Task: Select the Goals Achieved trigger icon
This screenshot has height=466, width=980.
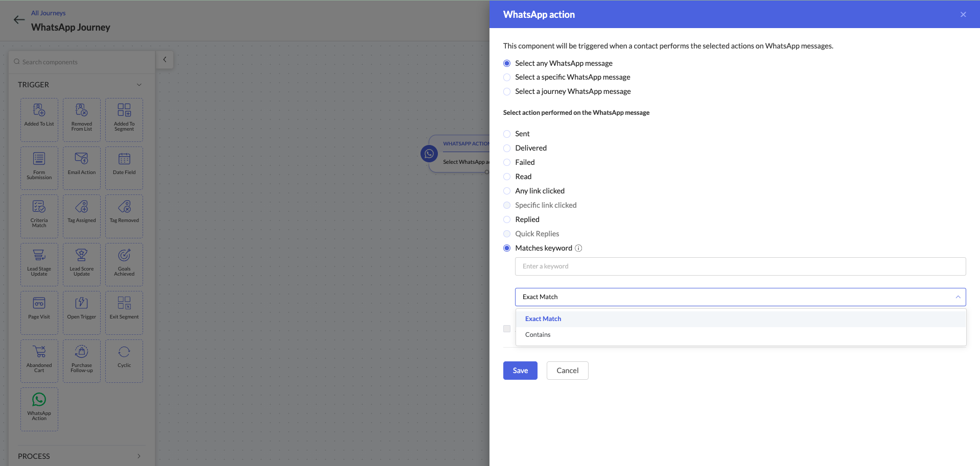Action: point(124,255)
